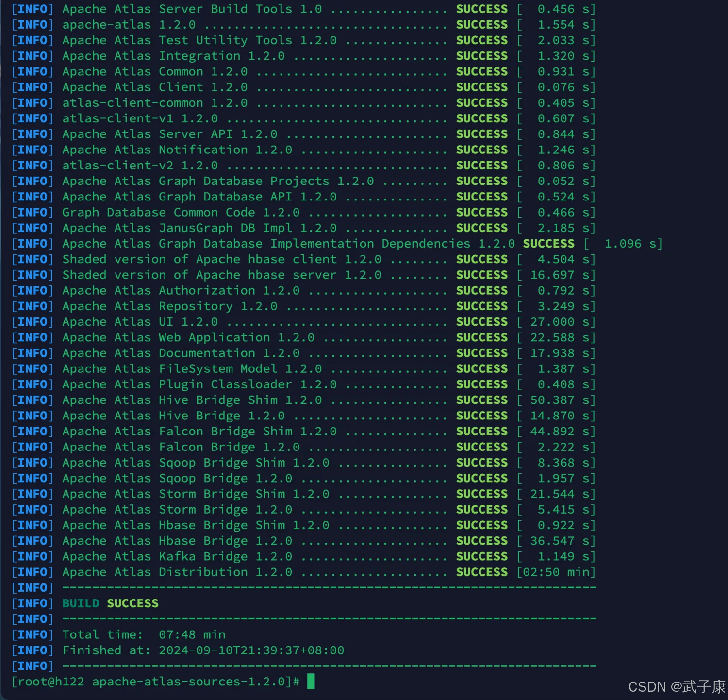Click 'Apache Atlas Repository 1.2.0' text
The width and height of the screenshot is (728, 700).
pyautogui.click(x=170, y=306)
